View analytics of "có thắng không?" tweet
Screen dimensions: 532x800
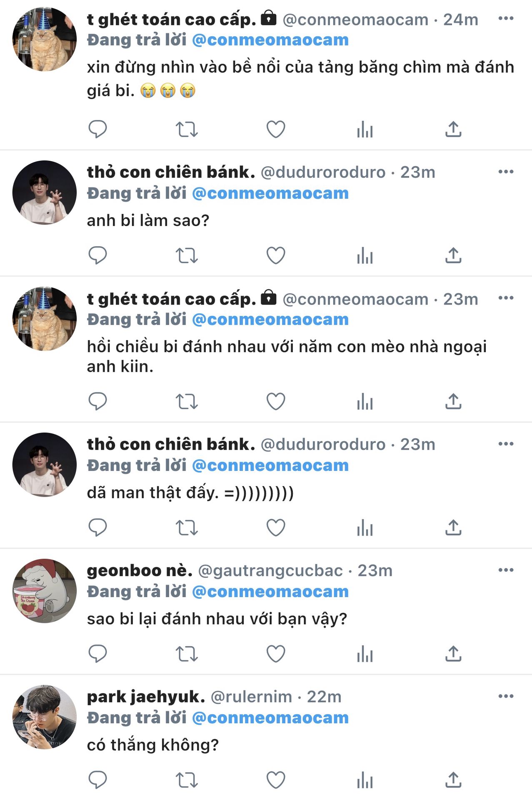[x=365, y=780]
